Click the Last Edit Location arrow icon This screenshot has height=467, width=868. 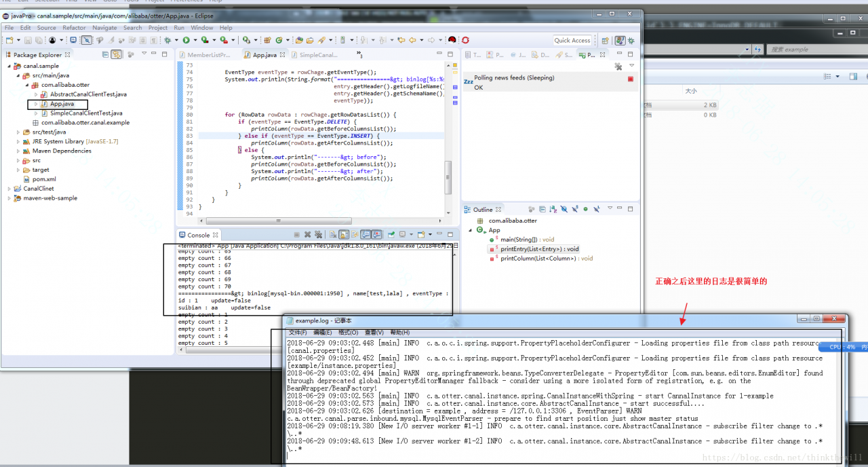pos(401,41)
